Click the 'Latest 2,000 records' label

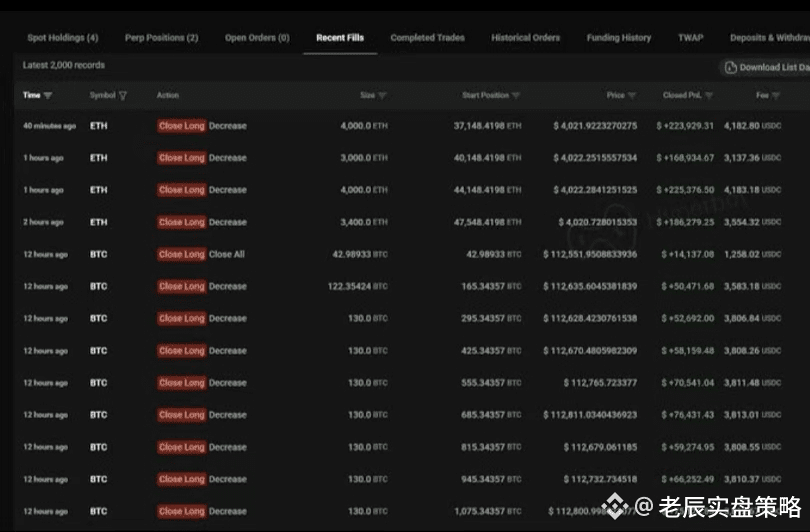click(x=64, y=65)
